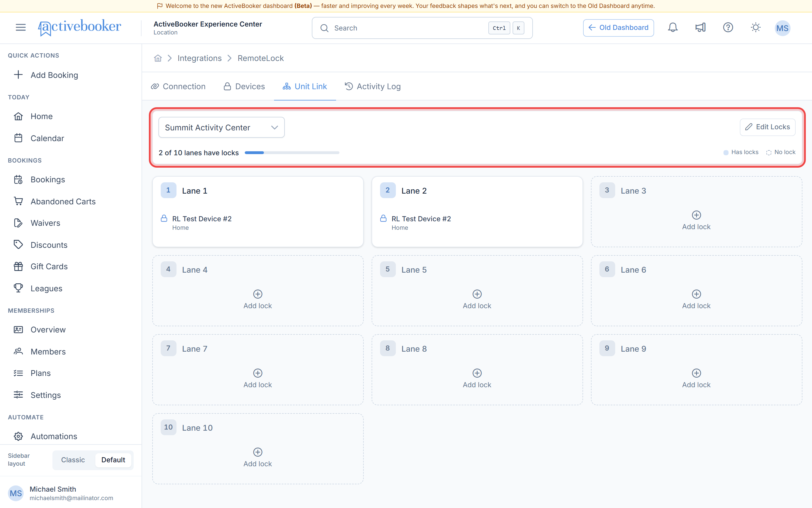Add a lock to Lane 7

click(258, 378)
